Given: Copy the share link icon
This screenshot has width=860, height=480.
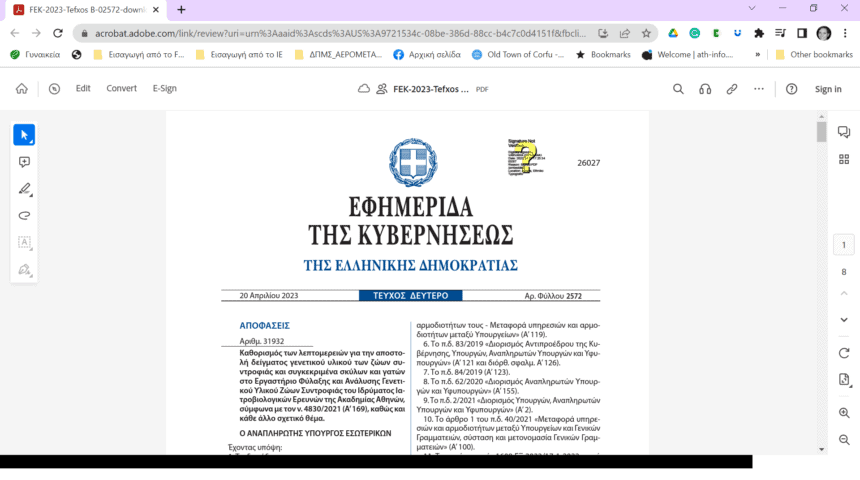Looking at the screenshot, I should (x=732, y=89).
